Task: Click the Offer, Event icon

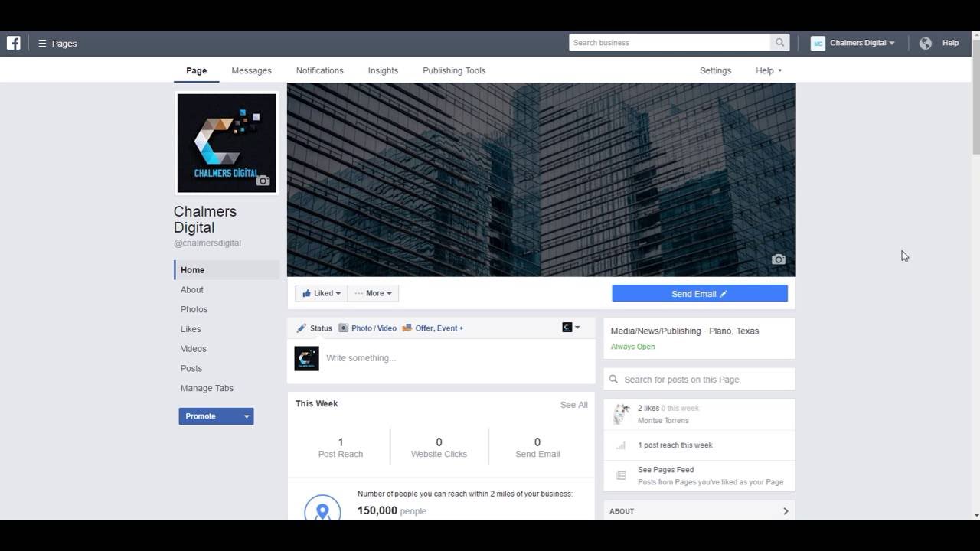Action: pyautogui.click(x=407, y=328)
